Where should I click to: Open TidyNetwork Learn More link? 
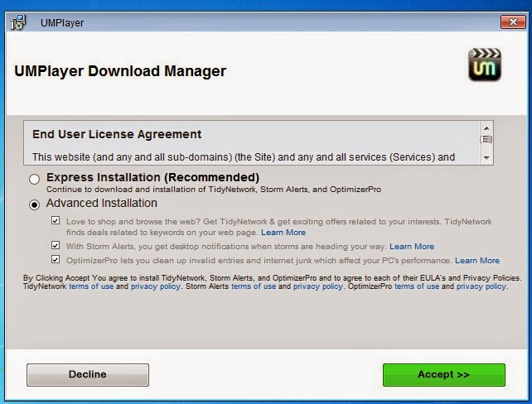[x=283, y=233]
